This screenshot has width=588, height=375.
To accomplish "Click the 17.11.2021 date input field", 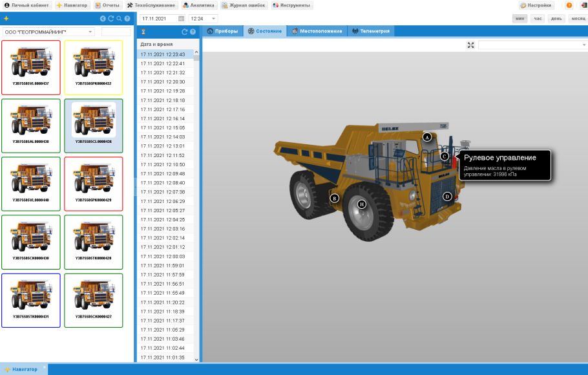I will [x=158, y=18].
